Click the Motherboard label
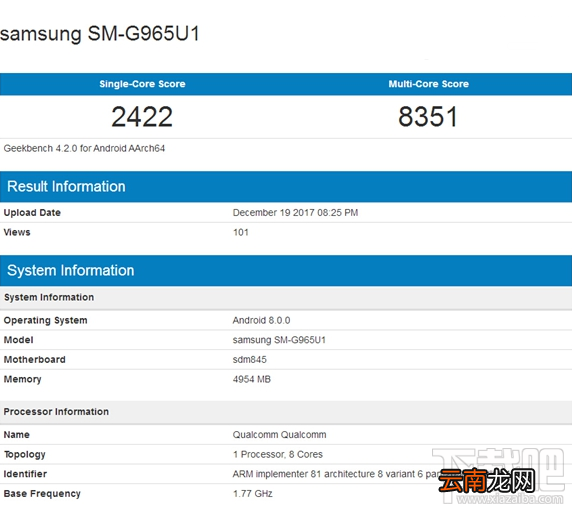This screenshot has height=509, width=572. coord(35,360)
